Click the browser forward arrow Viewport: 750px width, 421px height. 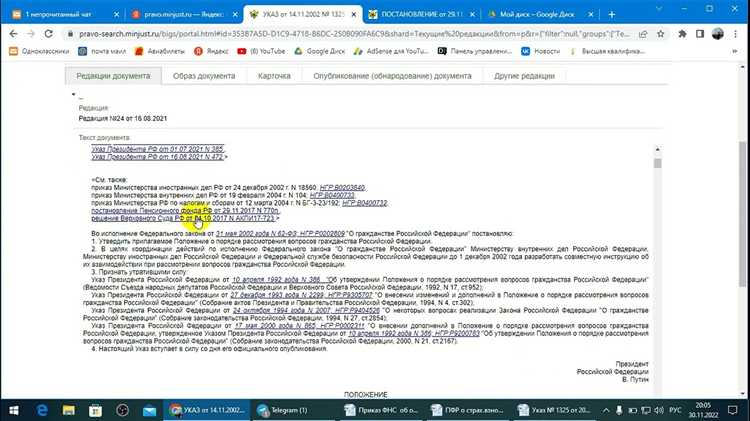31,34
